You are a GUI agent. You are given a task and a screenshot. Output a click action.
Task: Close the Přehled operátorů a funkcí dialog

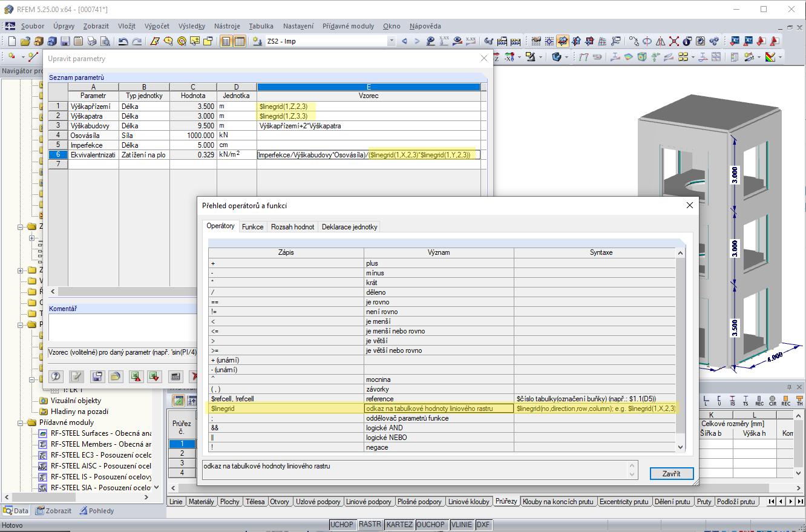(689, 205)
